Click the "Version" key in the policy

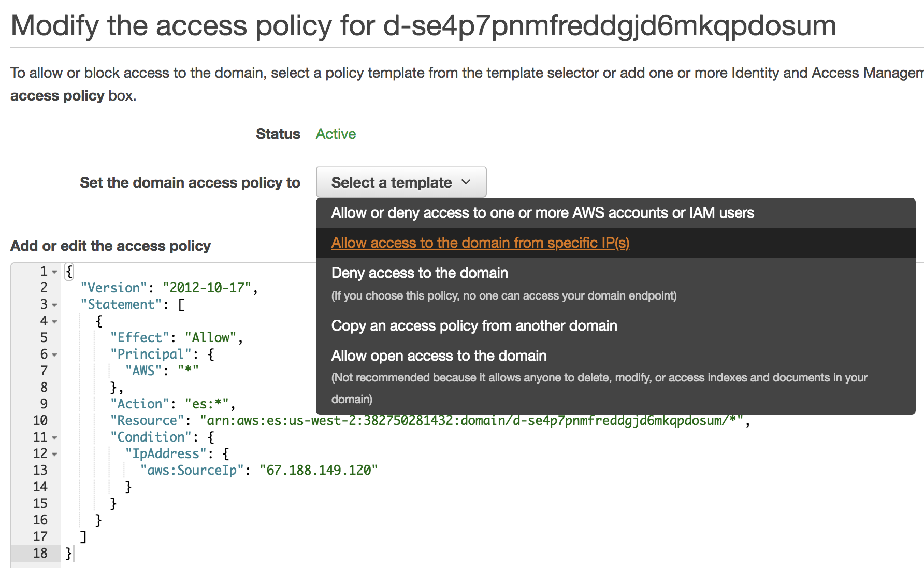(114, 288)
